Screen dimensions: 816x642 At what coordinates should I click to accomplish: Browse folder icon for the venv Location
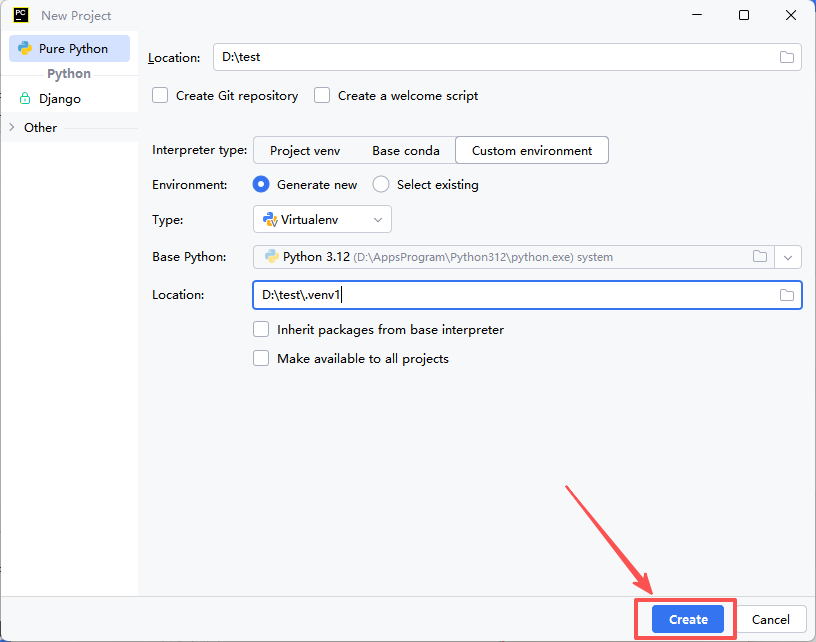coord(786,295)
